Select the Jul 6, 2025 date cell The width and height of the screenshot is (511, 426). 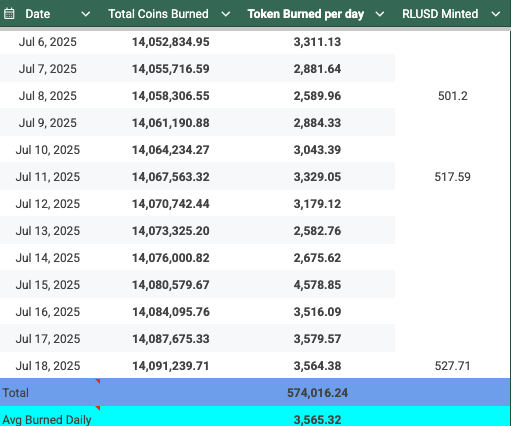coord(48,42)
